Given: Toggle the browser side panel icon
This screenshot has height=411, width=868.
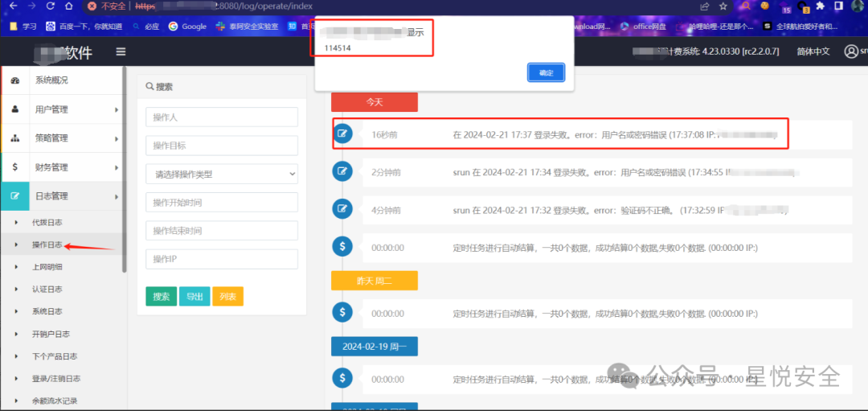Looking at the screenshot, I should pyautogui.click(x=838, y=6).
